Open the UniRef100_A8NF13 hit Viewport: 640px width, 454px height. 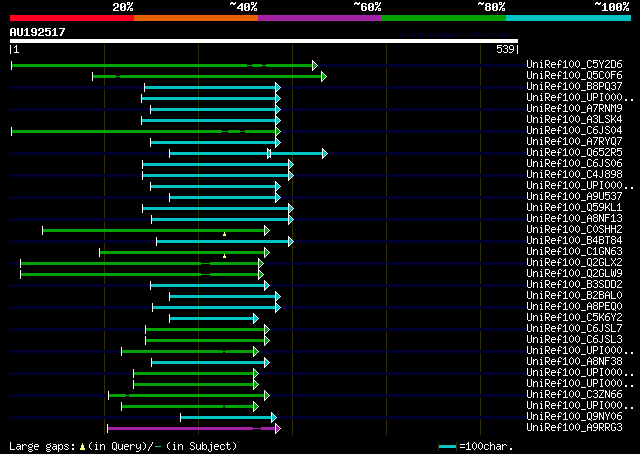[574, 219]
